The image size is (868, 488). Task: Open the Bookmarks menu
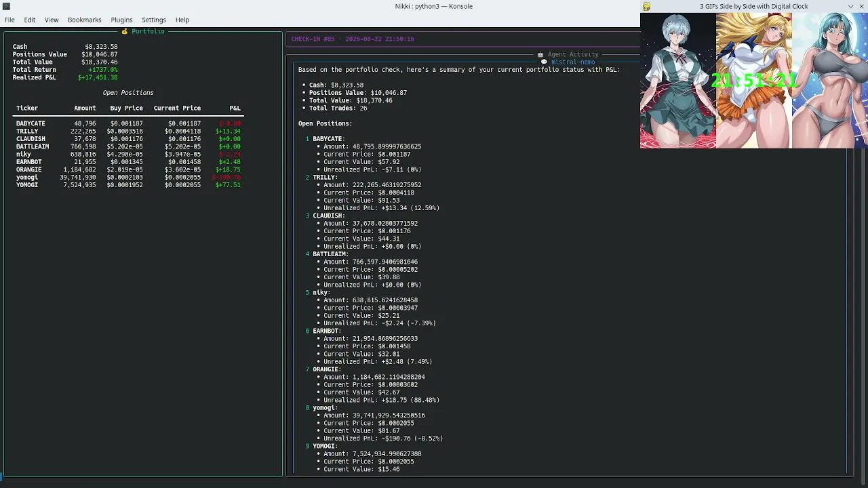[x=85, y=20]
